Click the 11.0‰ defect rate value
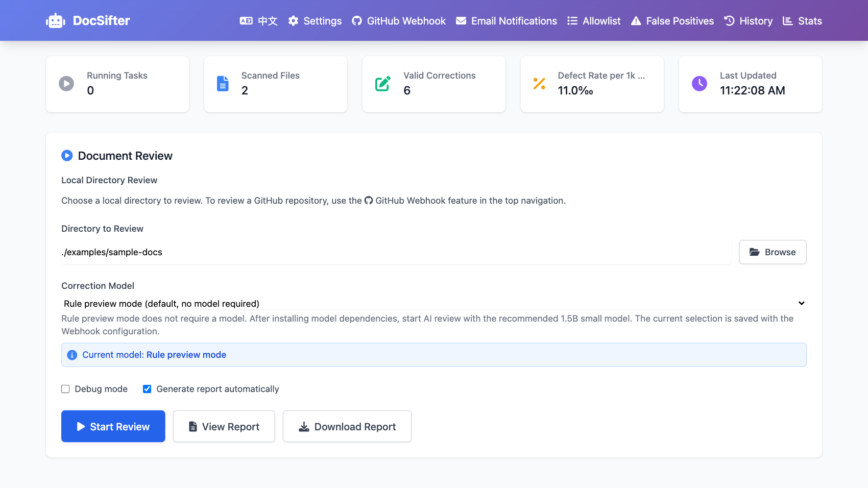Screen dimensions: 868x488 pyautogui.click(x=575, y=90)
